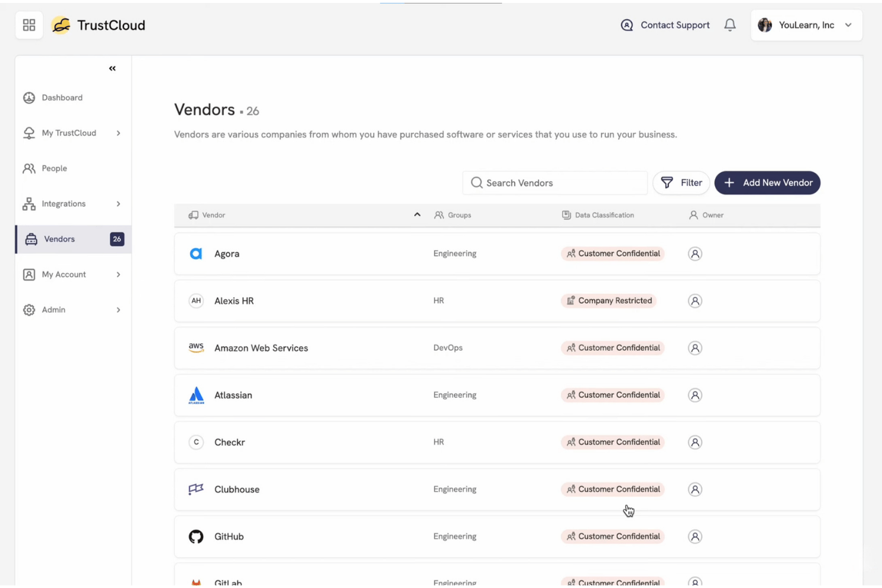Assign owner icon for Alexis HR row
The image size is (882, 588).
(x=695, y=301)
